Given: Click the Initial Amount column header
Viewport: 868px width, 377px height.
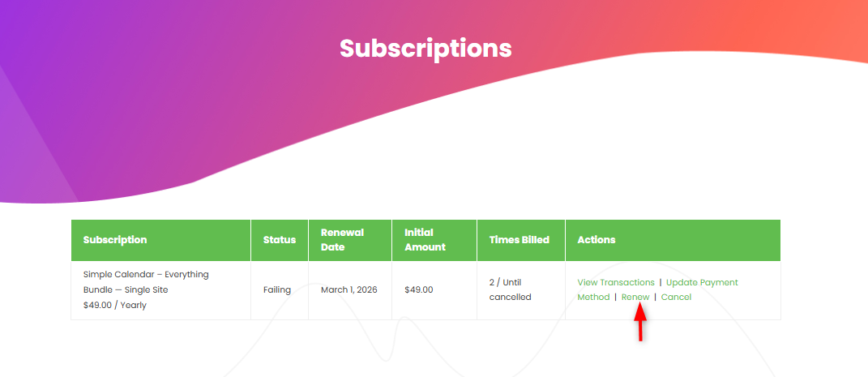Looking at the screenshot, I should (425, 240).
